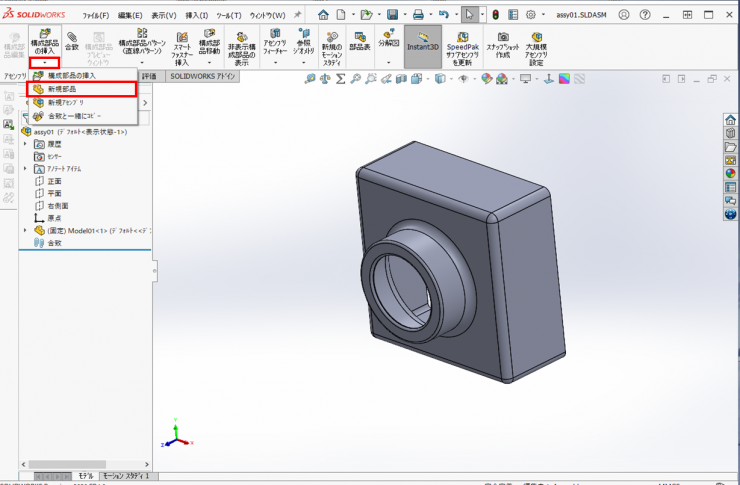Switch to the モーション スタディ 1 tab
Screen dimensions: 740x485
[127, 476]
